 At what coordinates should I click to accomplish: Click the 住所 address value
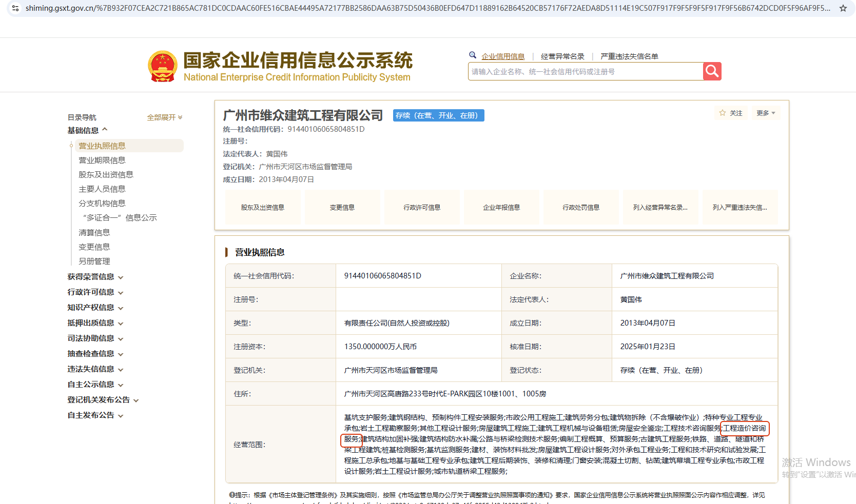[x=445, y=394]
